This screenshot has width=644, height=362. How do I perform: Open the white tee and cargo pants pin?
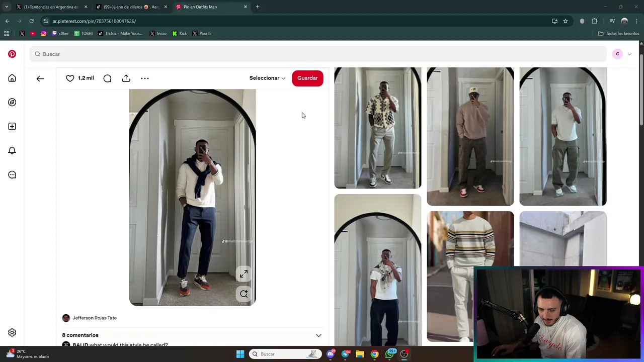(563, 136)
